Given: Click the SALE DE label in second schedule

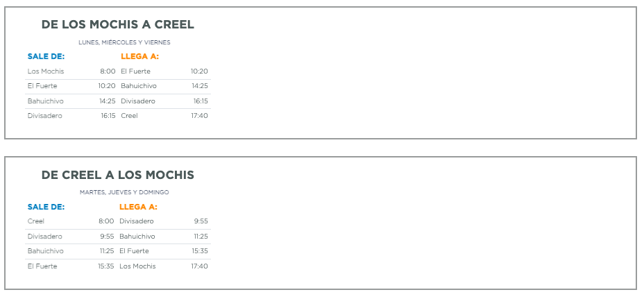Looking at the screenshot, I should (x=46, y=207).
